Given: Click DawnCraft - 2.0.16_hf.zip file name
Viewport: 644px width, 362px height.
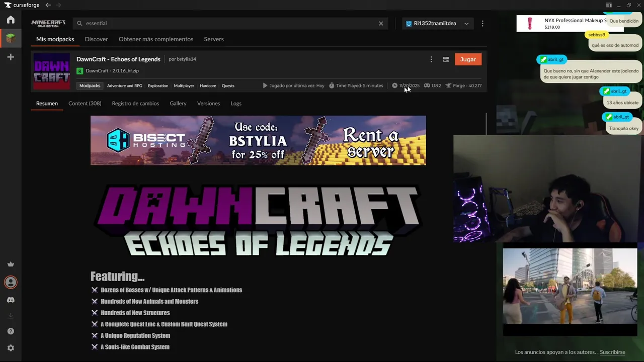Looking at the screenshot, I should 112,71.
